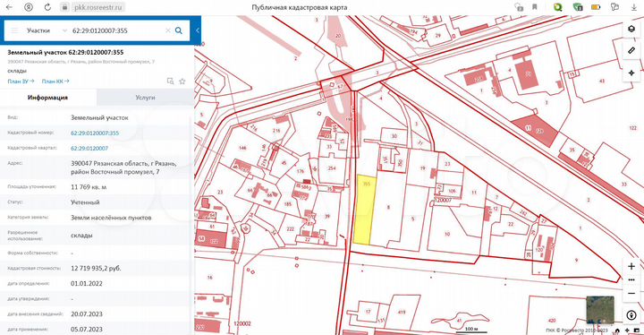Open the browser extensions icon

click(x=614, y=7)
